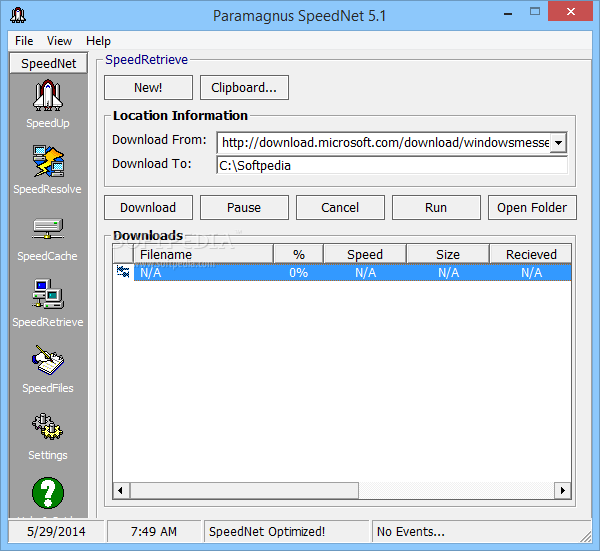Screen dimensions: 600x551
Task: Open the Help menu
Action: coord(98,41)
